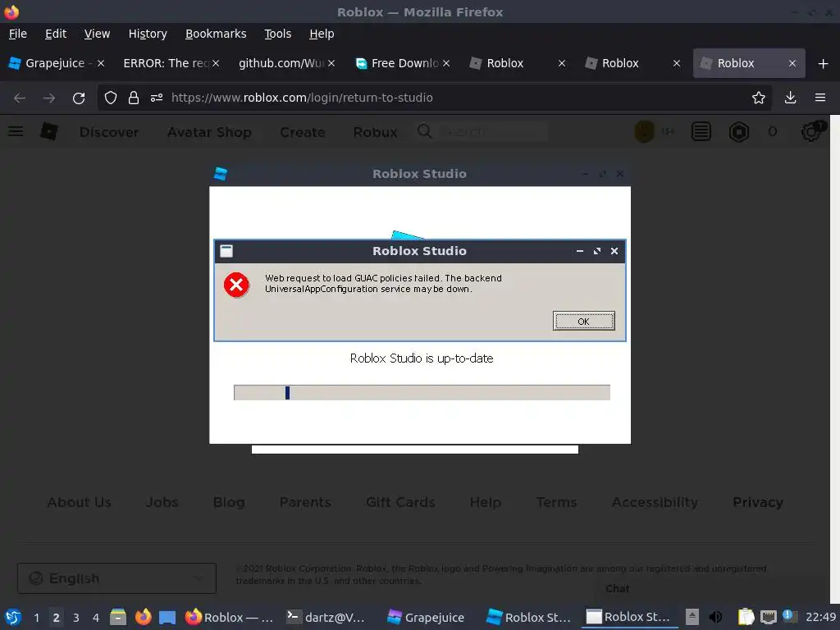Open the Help menu in the menu bar
This screenshot has height=630, width=840.
[x=322, y=34]
